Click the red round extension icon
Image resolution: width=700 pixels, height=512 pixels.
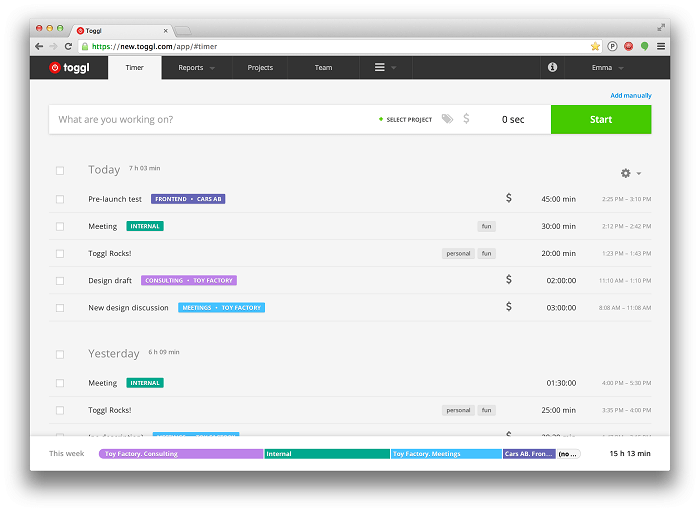tap(629, 46)
